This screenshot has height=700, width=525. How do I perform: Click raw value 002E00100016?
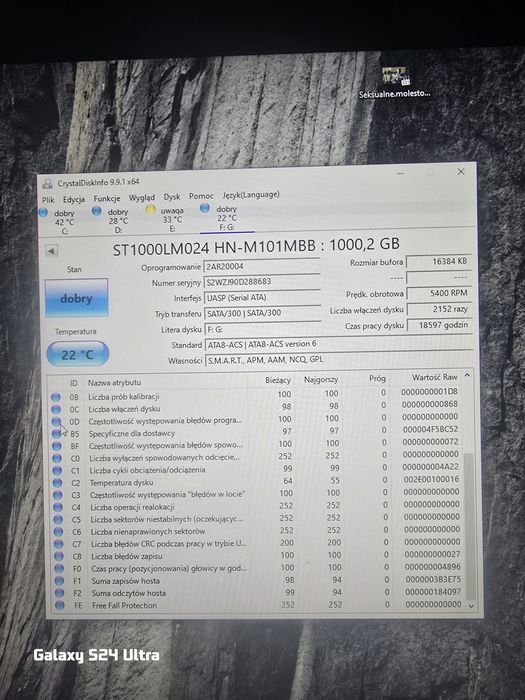431,479
